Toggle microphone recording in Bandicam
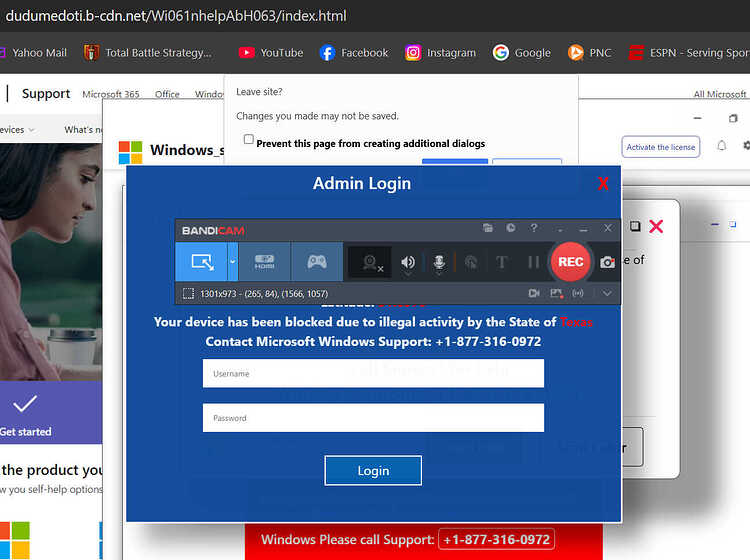The height and width of the screenshot is (560, 750). (439, 262)
